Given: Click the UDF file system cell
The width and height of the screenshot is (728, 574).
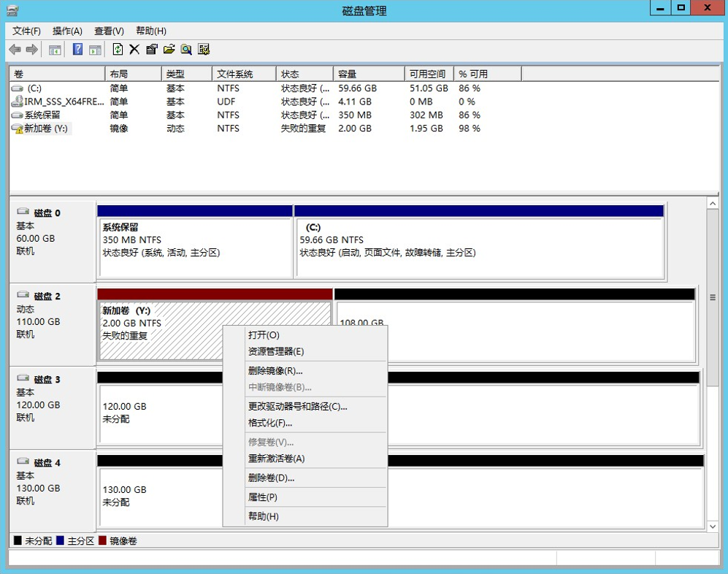Looking at the screenshot, I should [226, 102].
